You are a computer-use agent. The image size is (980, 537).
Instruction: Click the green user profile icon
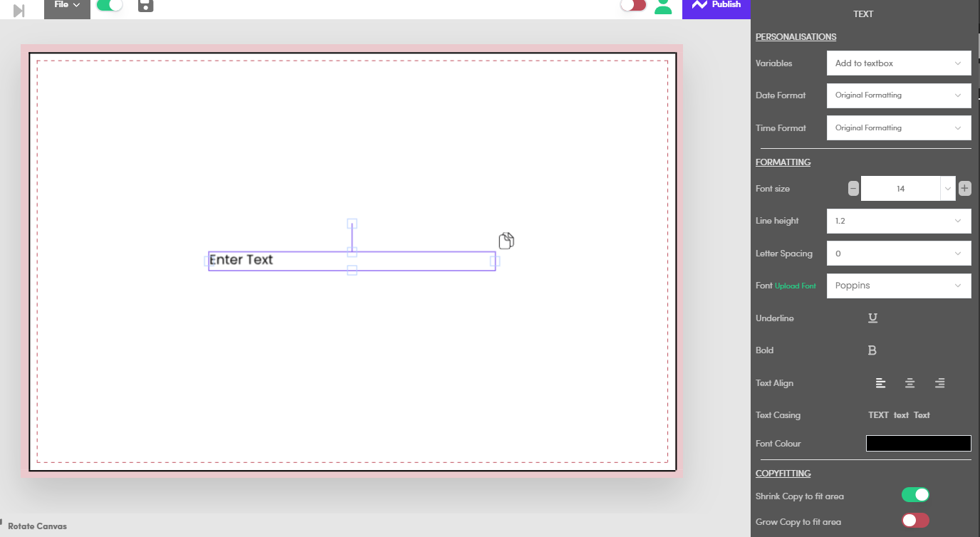tap(663, 6)
